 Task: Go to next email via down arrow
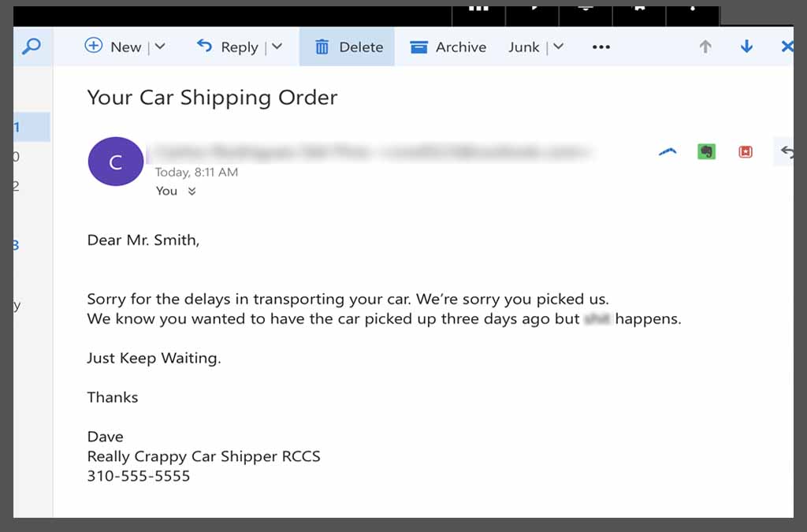746,47
